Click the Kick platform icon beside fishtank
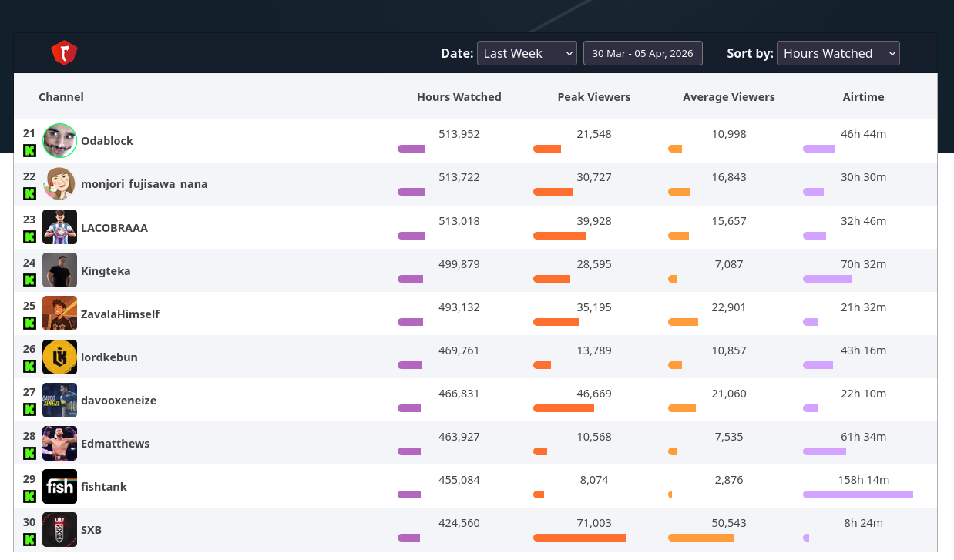Screen dimensions: 954x560 click(x=29, y=496)
